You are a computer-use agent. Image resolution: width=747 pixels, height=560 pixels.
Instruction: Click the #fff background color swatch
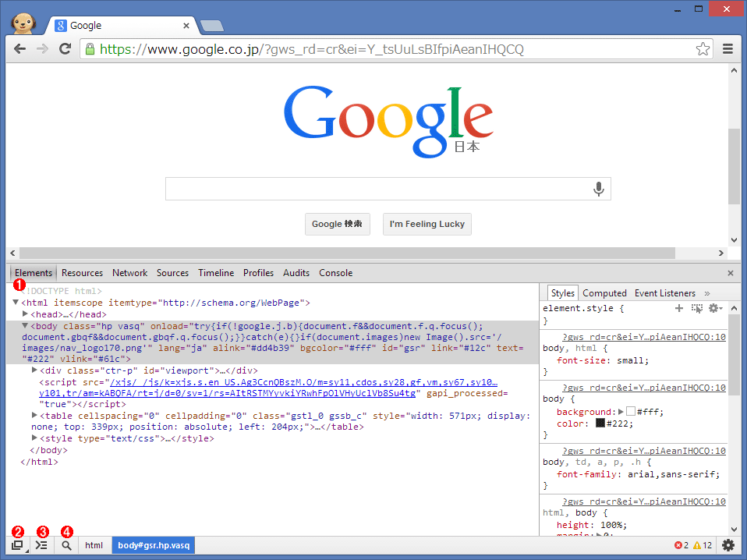pyautogui.click(x=631, y=411)
